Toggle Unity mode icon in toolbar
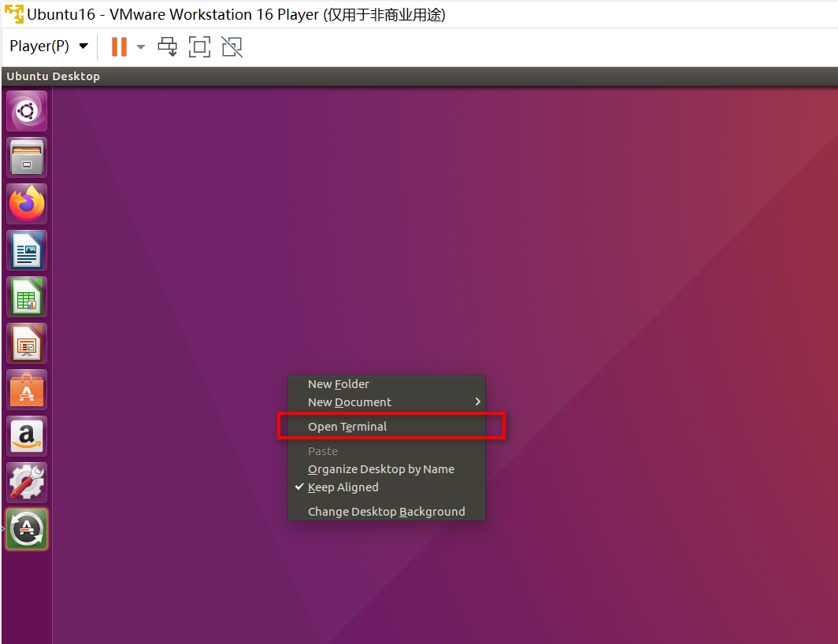 232,46
